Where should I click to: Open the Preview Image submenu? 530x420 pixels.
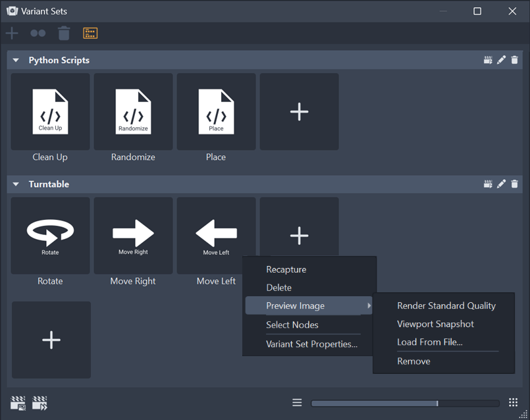pyautogui.click(x=309, y=306)
